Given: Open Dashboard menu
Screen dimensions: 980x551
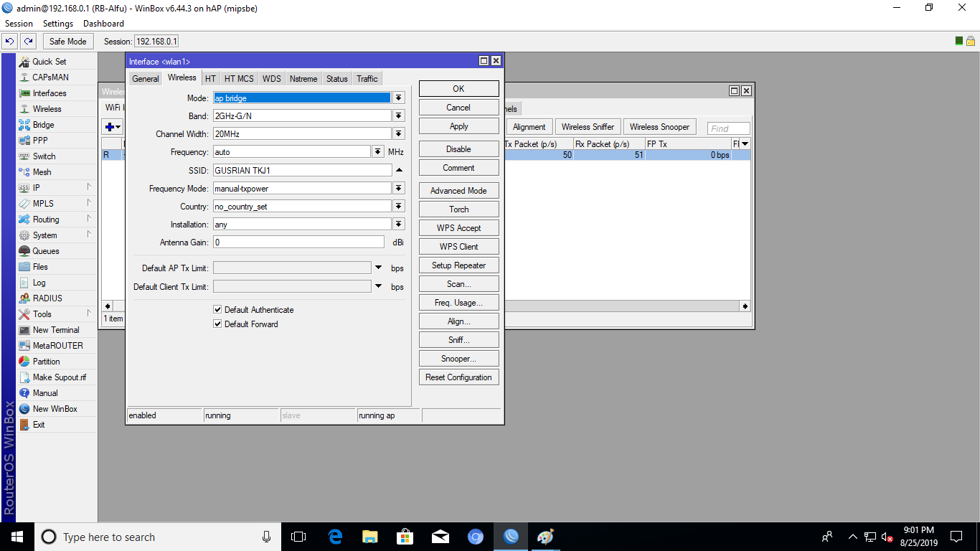Looking at the screenshot, I should point(103,24).
